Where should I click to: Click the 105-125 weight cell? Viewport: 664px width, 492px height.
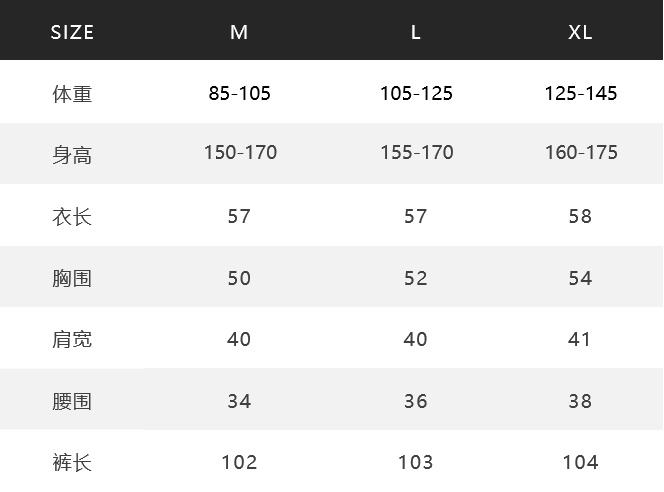(x=416, y=94)
